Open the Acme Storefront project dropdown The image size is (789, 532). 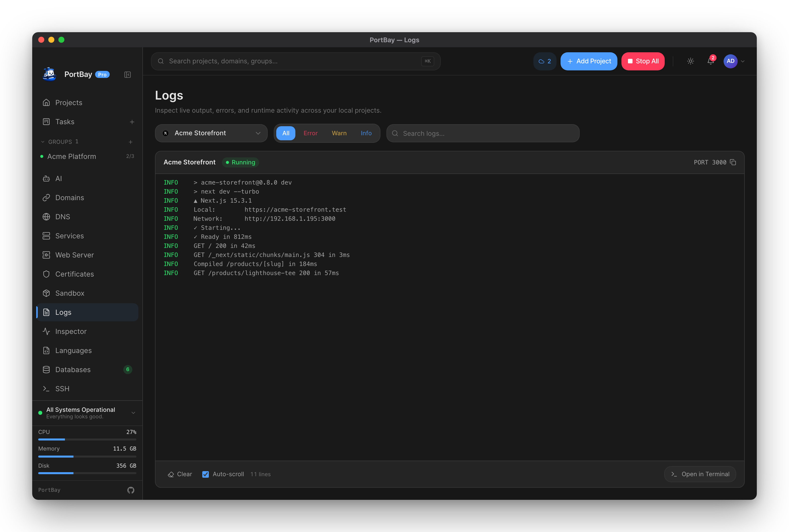coord(211,133)
